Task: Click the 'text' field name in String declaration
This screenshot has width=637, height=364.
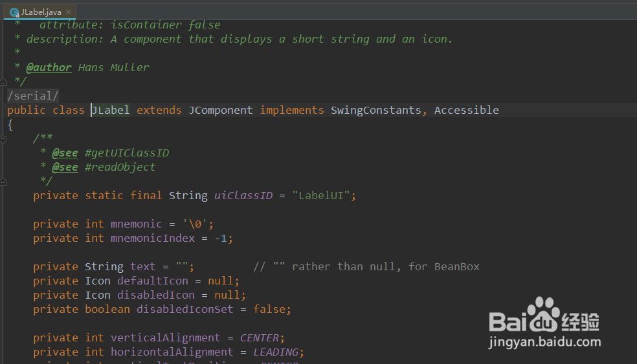Action: [x=143, y=266]
